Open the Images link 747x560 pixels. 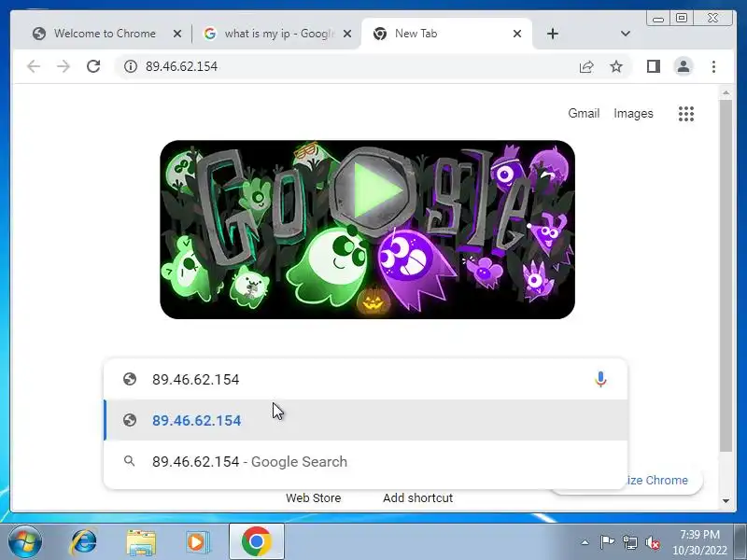coord(633,113)
